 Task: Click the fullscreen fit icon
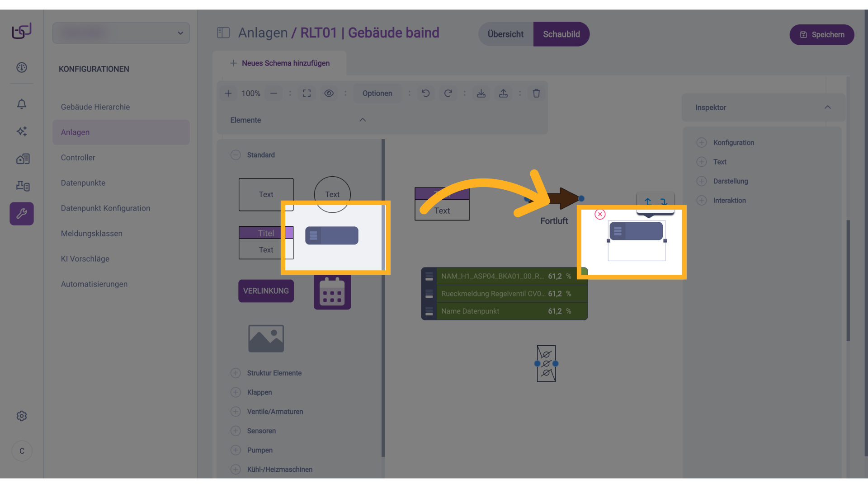click(x=307, y=94)
